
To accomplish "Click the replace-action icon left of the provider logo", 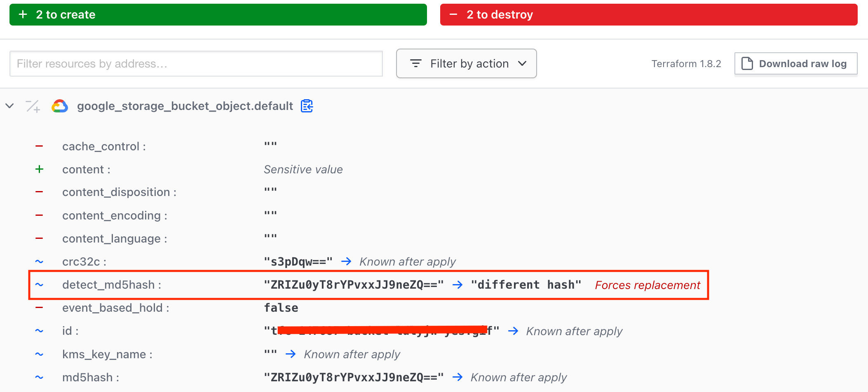I will point(32,106).
